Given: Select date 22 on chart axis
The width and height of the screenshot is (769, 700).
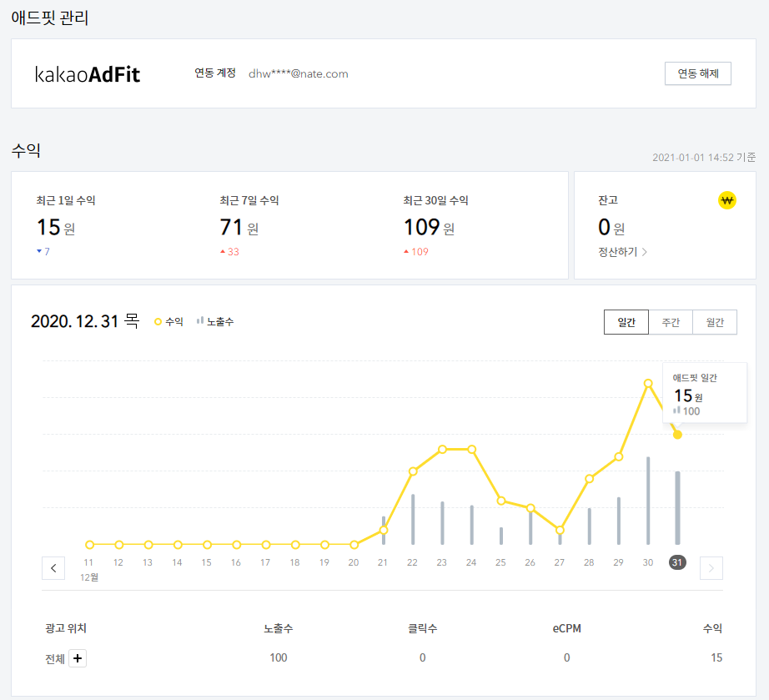Looking at the screenshot, I should (x=413, y=562).
